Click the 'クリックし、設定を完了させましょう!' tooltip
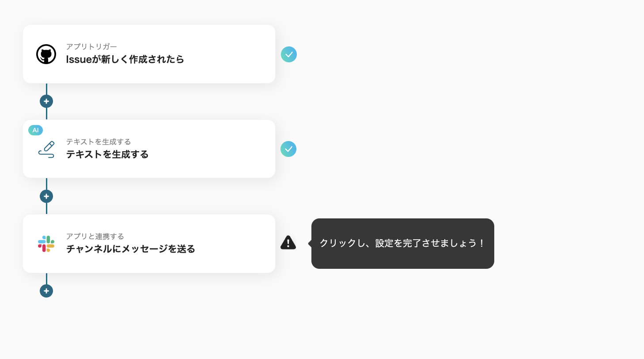Screen dimensions: 644x359 [x=402, y=244]
